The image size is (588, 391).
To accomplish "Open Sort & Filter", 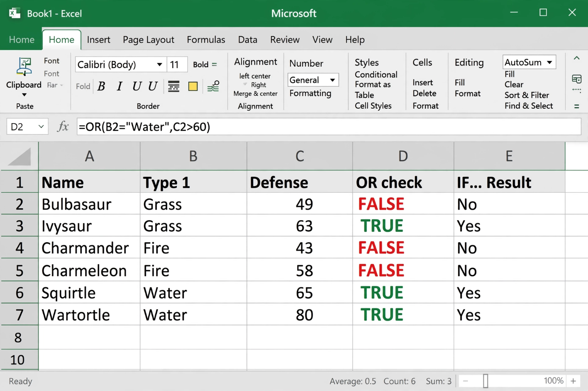I will [x=527, y=95].
